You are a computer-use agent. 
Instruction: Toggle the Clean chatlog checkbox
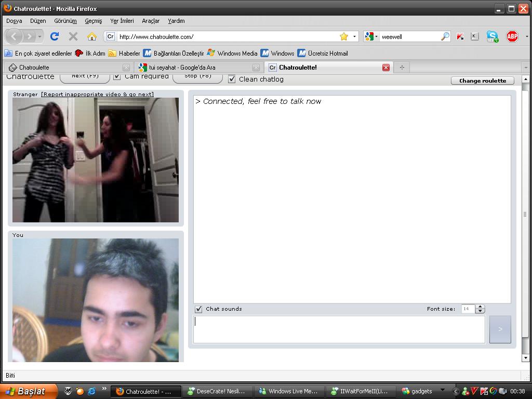pos(232,79)
